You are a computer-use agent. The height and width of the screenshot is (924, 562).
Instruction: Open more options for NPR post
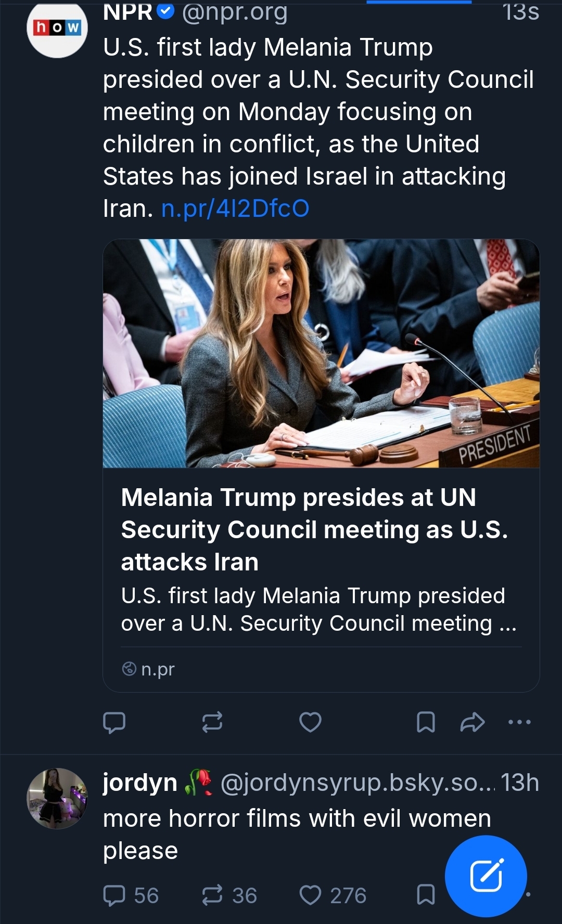(x=519, y=722)
